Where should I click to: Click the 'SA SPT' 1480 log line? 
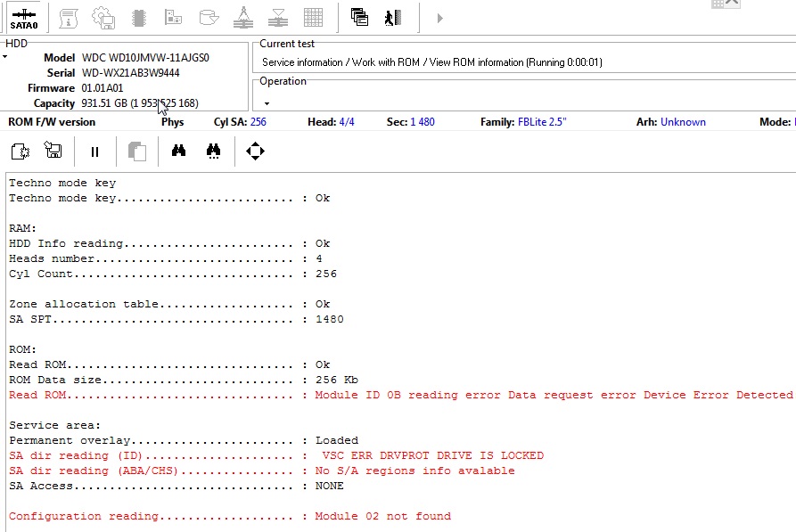176,319
